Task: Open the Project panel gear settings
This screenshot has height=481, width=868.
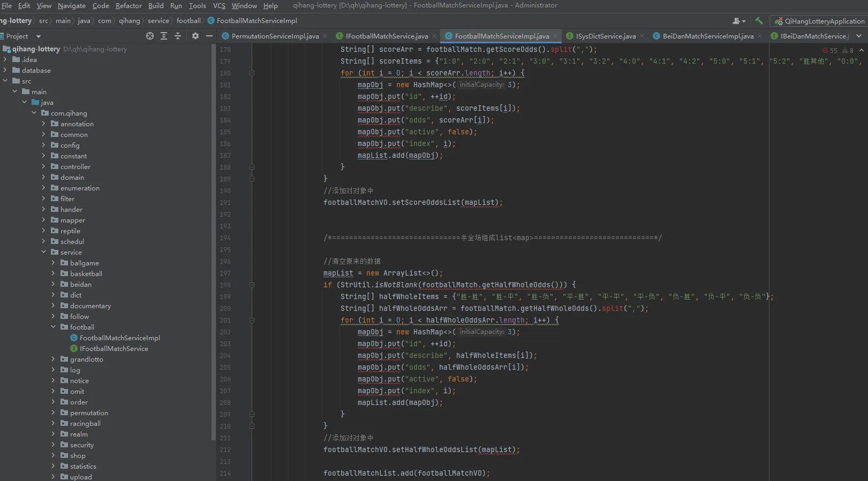Action: point(195,36)
